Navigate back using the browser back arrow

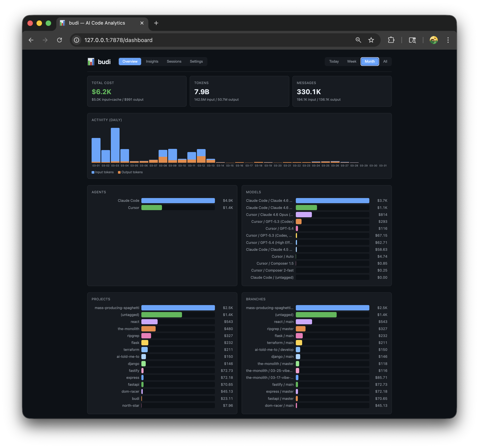31,40
